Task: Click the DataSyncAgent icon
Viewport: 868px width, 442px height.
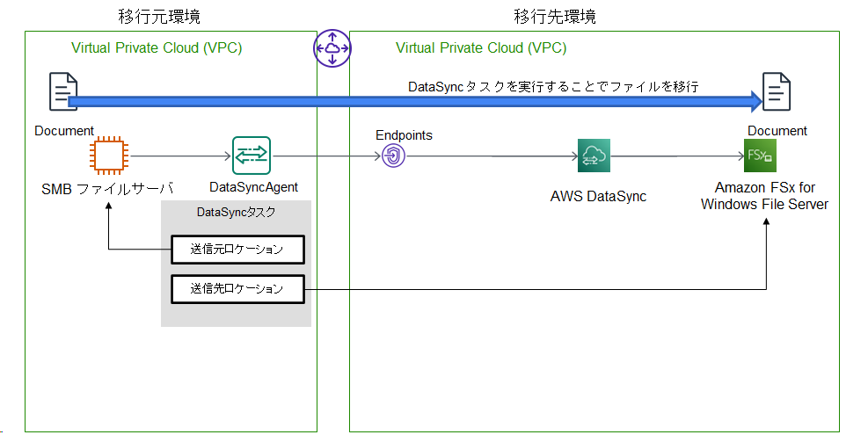Action: [x=252, y=156]
